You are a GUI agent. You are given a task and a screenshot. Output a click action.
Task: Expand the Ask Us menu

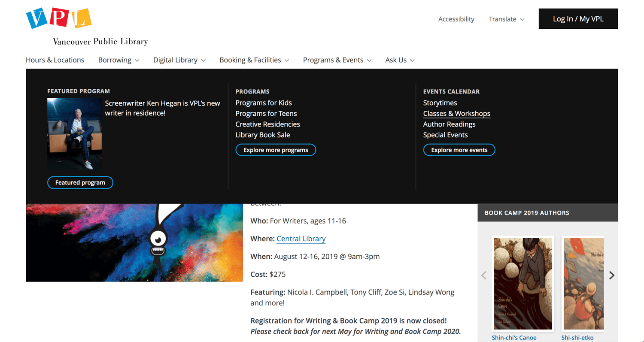400,60
